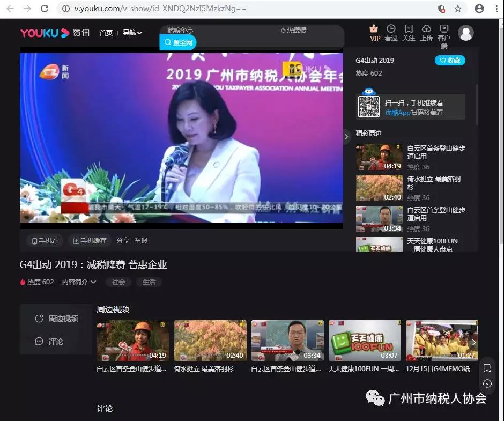Focus the browser address bar URL
Viewport: 504px width, 421px height.
pyautogui.click(x=160, y=9)
